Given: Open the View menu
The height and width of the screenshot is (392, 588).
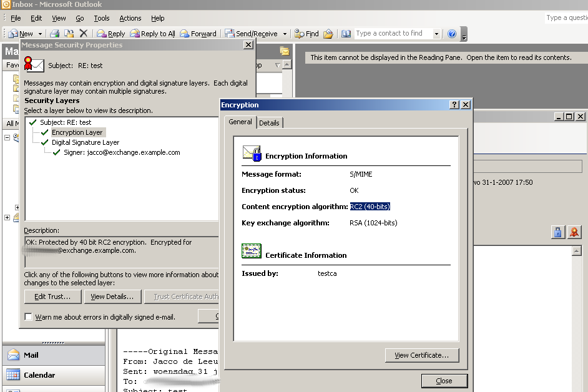Looking at the screenshot, I should coord(59,18).
